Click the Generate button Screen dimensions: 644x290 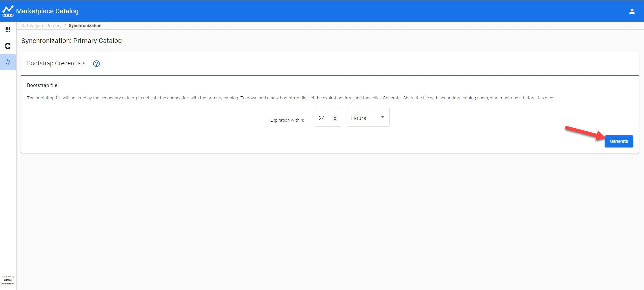pyautogui.click(x=619, y=141)
